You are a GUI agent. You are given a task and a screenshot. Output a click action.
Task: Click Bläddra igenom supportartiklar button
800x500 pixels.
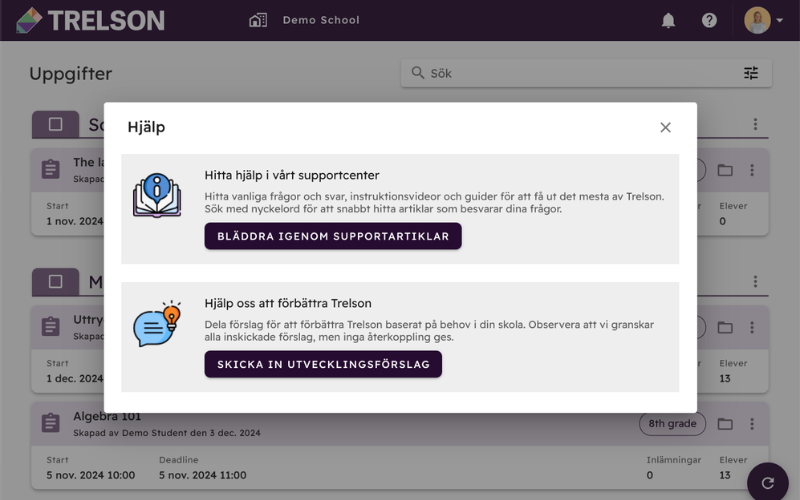coord(333,236)
